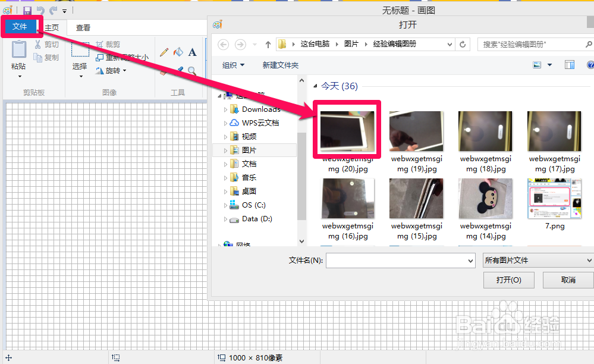The image size is (594, 364).
Task: Click the 选择 rectangle selection tool
Action: click(80, 49)
